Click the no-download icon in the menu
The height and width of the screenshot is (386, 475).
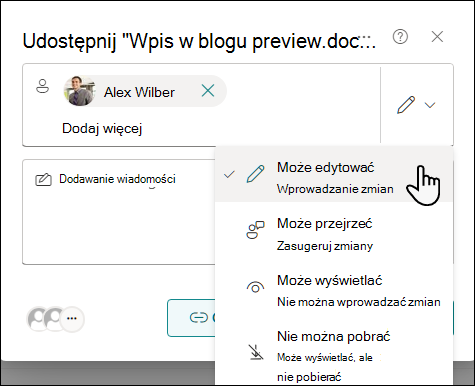tap(256, 352)
